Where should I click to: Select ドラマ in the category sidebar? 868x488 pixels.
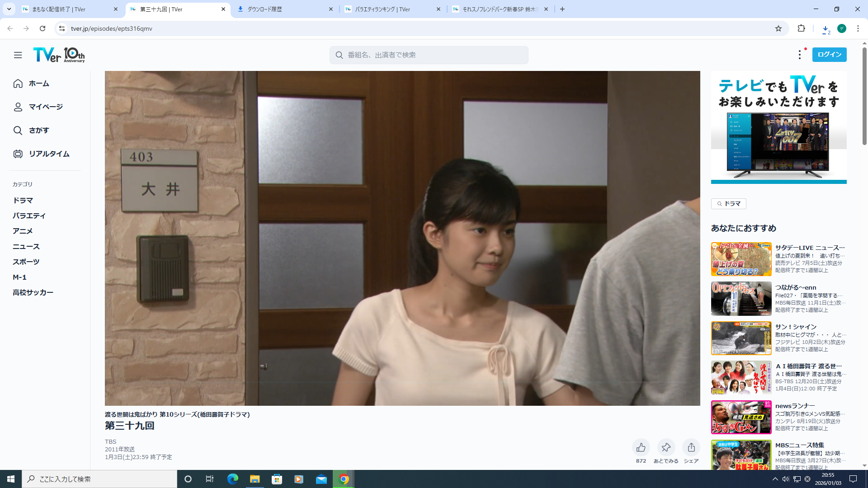tap(23, 200)
